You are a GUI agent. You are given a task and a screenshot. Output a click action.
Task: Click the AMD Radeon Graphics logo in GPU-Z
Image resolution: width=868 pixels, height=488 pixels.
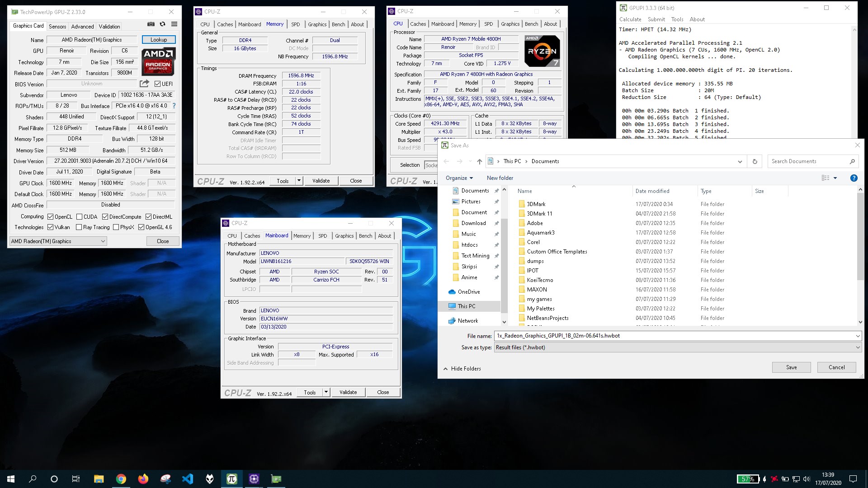coord(158,61)
